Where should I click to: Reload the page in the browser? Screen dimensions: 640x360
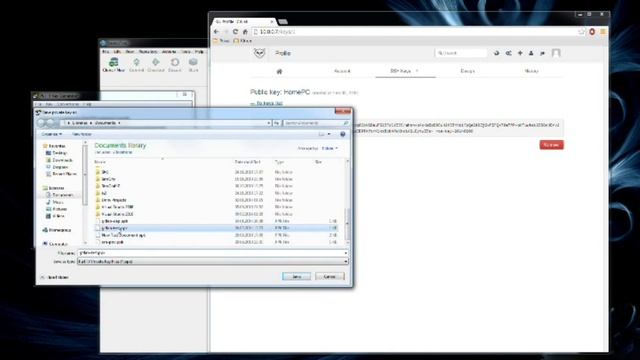point(236,31)
